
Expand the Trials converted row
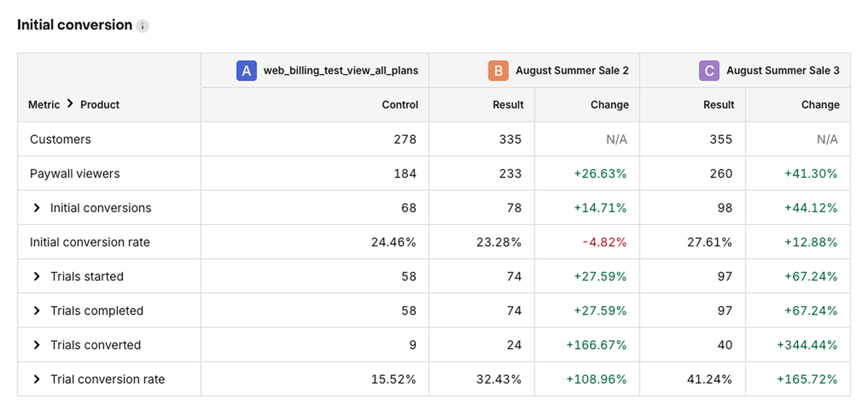tap(37, 345)
